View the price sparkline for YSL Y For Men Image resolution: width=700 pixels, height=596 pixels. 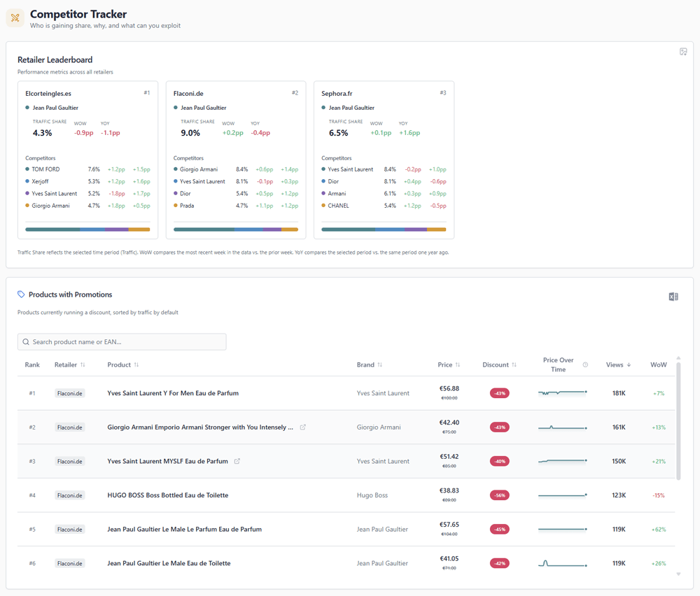[x=563, y=392]
